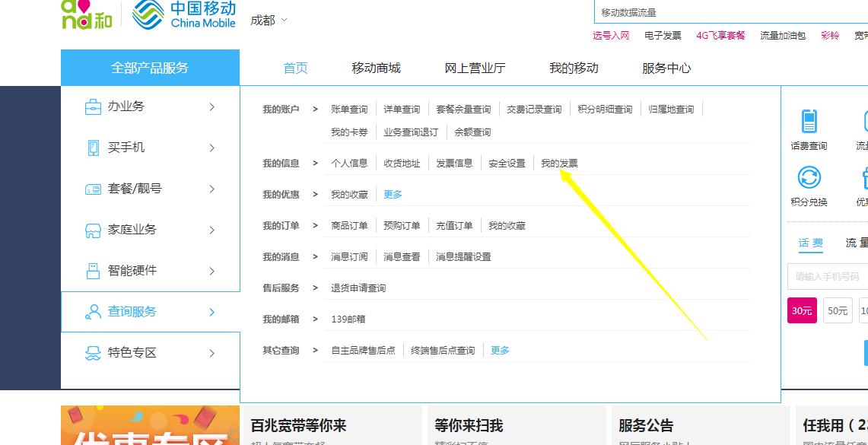Click the 话费查询 phone icon
The height and width of the screenshot is (445, 868).
pyautogui.click(x=809, y=121)
